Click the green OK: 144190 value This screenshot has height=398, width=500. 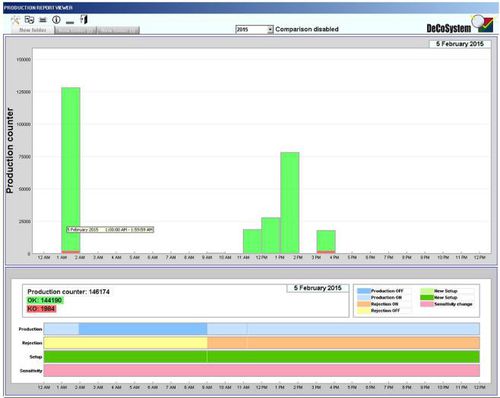[x=45, y=300]
